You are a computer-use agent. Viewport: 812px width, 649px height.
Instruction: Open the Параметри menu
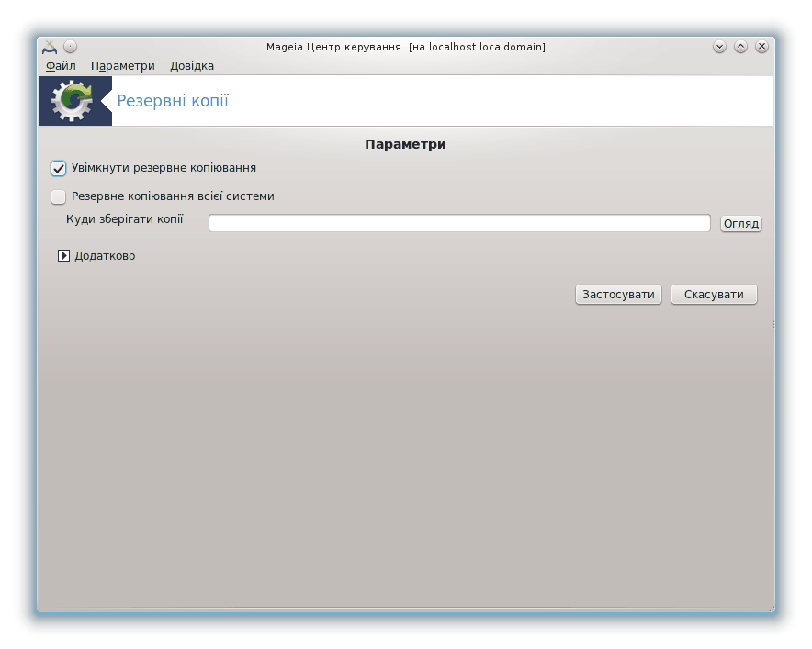tap(123, 66)
